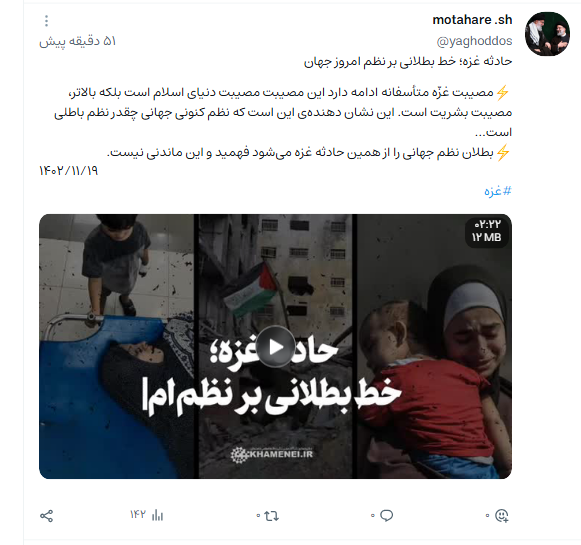The height and width of the screenshot is (545, 581).
Task: Click the crying woman section of thumbnail
Action: pyautogui.click(x=434, y=346)
